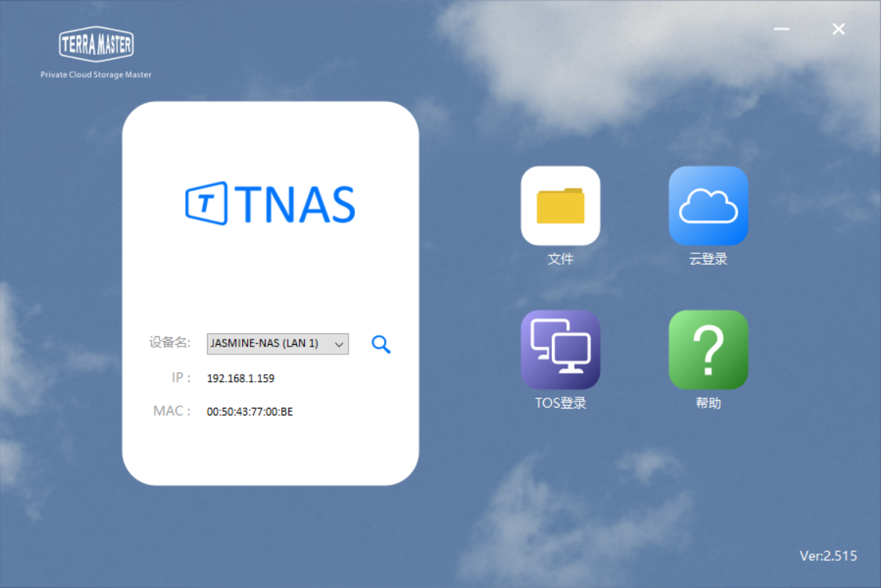Image resolution: width=881 pixels, height=588 pixels.
Task: Expand the JASMINE-NAS (LAN 1) device dropdown
Action: pyautogui.click(x=277, y=343)
